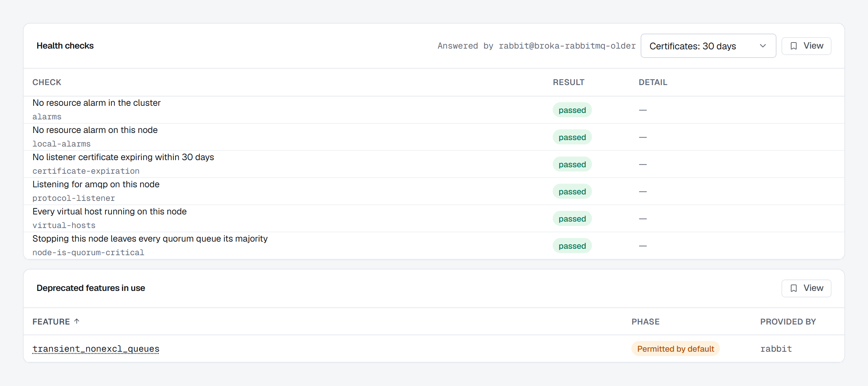Click bookmark icon in Deprecated features View button
868x386 pixels.
[794, 288]
